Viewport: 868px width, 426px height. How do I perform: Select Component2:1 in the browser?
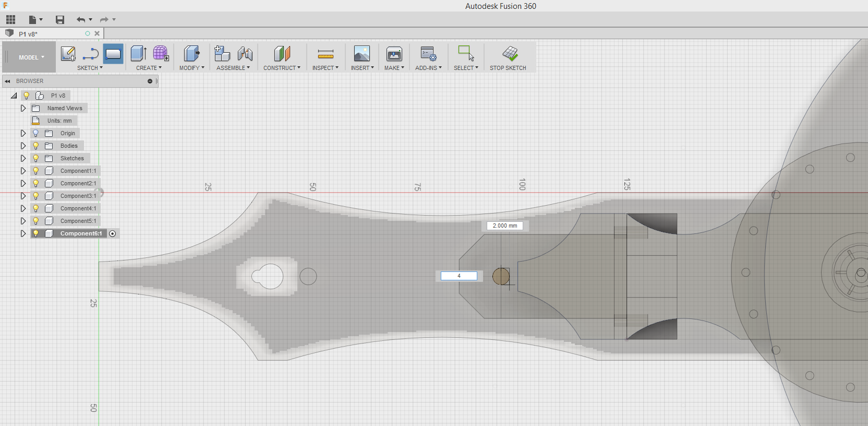(x=78, y=183)
